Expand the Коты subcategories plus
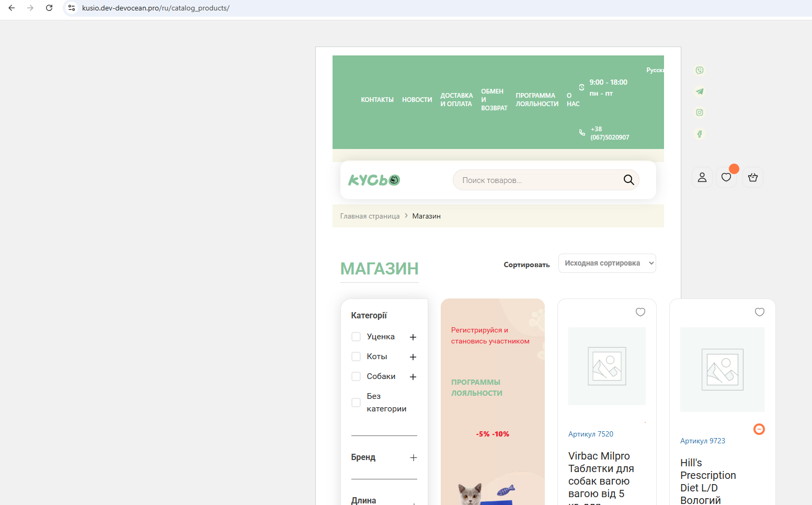 tap(413, 357)
